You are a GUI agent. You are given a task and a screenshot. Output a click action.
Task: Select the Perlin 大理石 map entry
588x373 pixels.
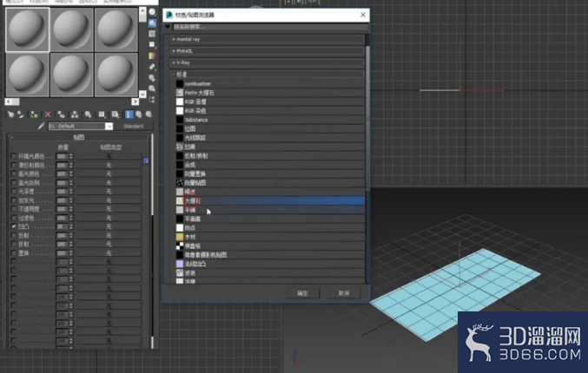pos(270,93)
